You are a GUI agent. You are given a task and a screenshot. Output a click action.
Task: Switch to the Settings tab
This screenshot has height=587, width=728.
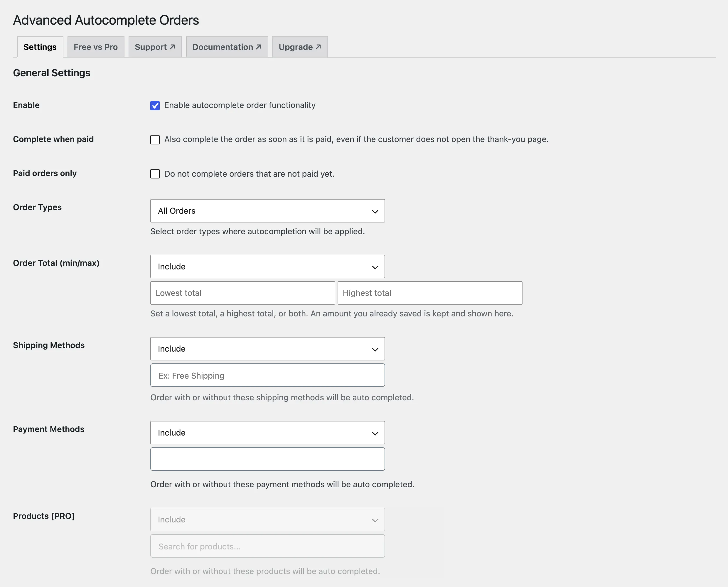pyautogui.click(x=40, y=47)
